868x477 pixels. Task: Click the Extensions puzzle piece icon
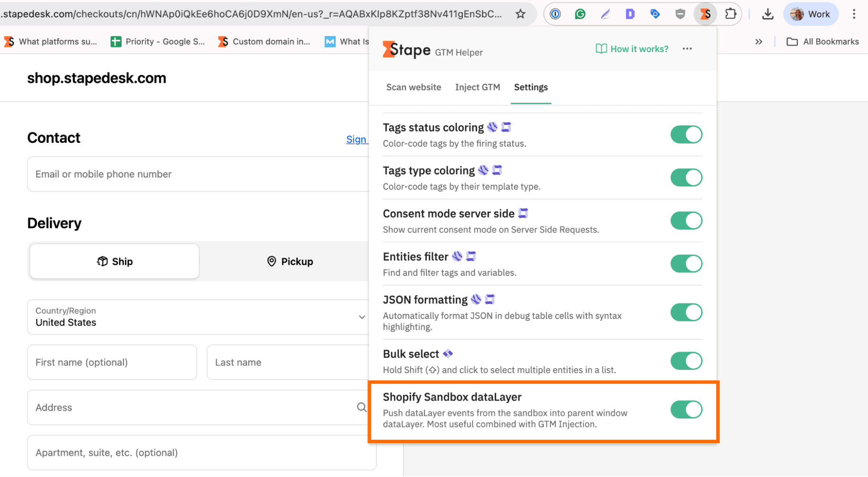(731, 13)
